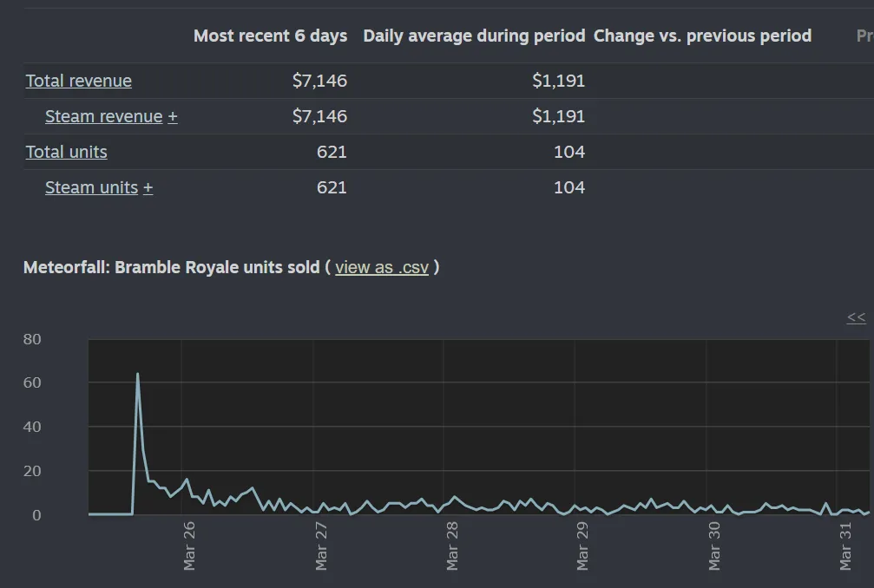This screenshot has height=588, width=874.
Task: Open the Total units link
Action: click(66, 152)
